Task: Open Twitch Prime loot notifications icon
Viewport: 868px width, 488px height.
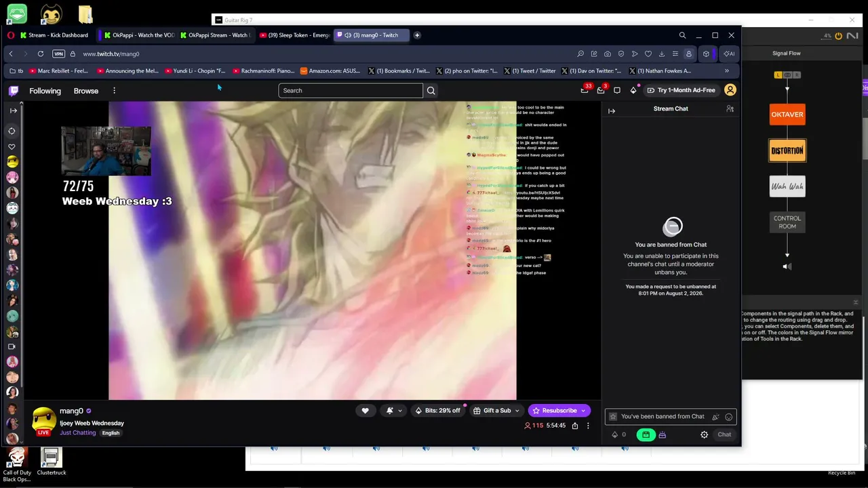Action: tap(585, 90)
